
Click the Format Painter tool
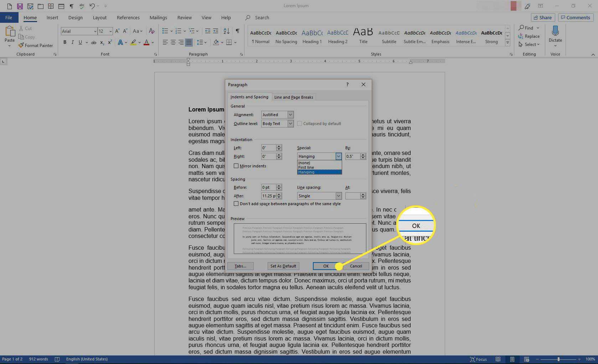click(36, 46)
